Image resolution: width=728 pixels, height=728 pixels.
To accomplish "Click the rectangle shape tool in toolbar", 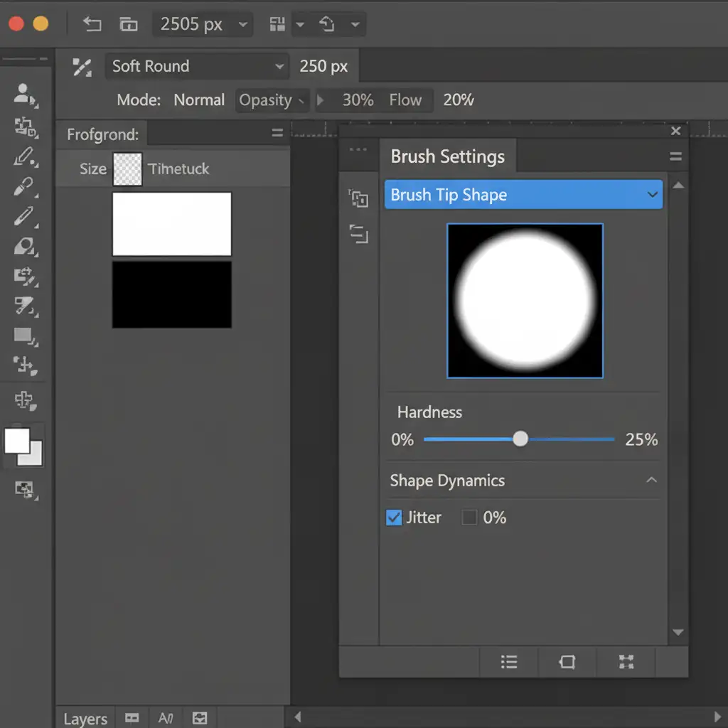I will point(24,336).
